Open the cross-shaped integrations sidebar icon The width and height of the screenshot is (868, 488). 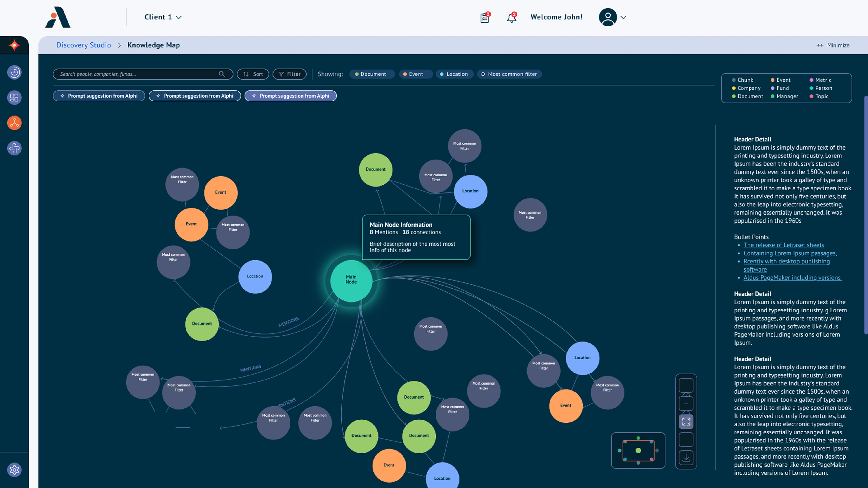coord(14,148)
